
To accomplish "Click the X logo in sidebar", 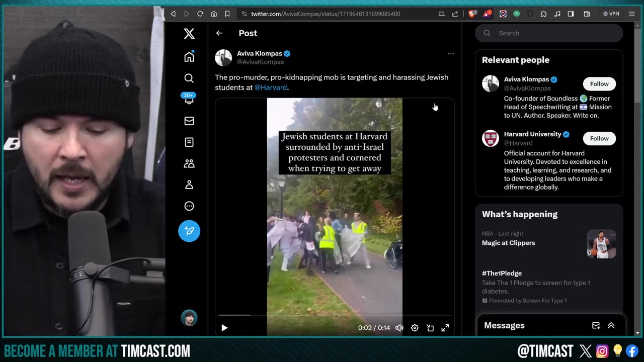I will pos(189,34).
